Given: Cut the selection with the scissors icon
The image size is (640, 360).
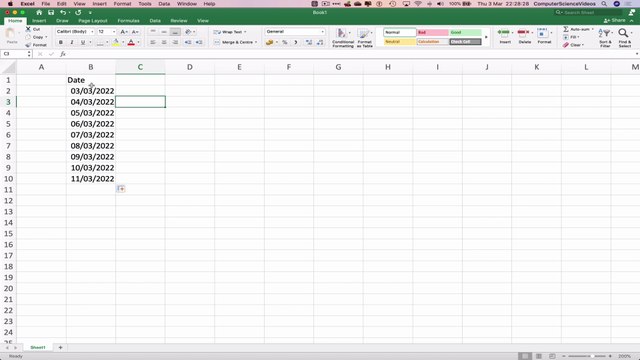Looking at the screenshot, I should [x=28, y=29].
